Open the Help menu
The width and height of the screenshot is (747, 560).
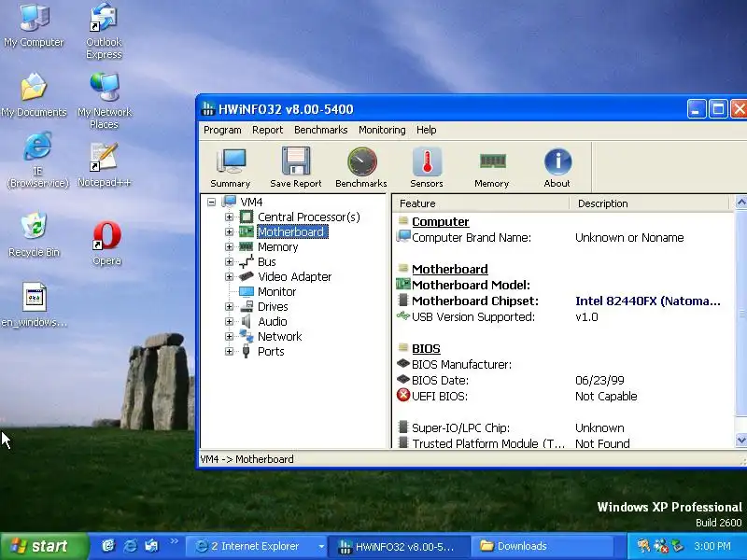[x=427, y=130]
